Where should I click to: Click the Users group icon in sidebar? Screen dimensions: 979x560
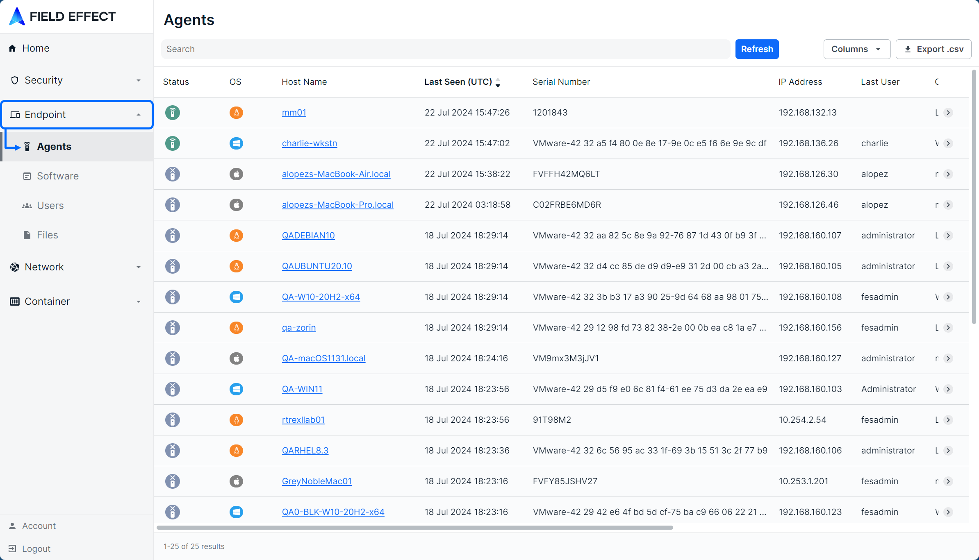[27, 206]
